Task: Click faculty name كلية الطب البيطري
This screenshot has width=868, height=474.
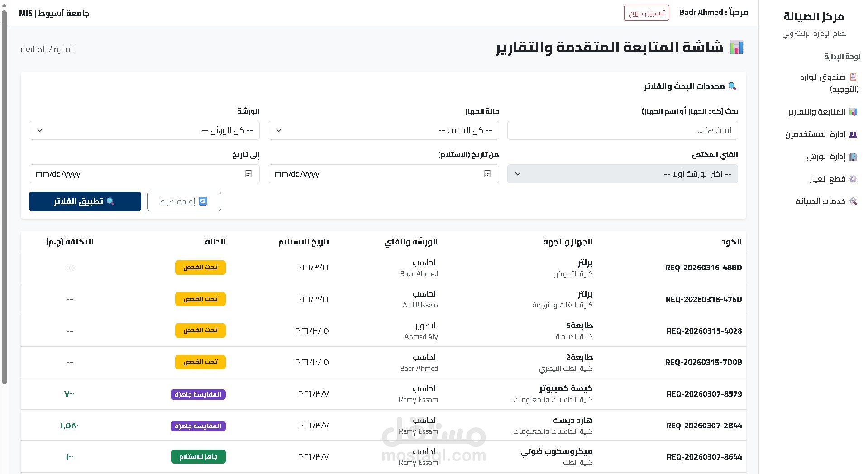Action: (566, 369)
